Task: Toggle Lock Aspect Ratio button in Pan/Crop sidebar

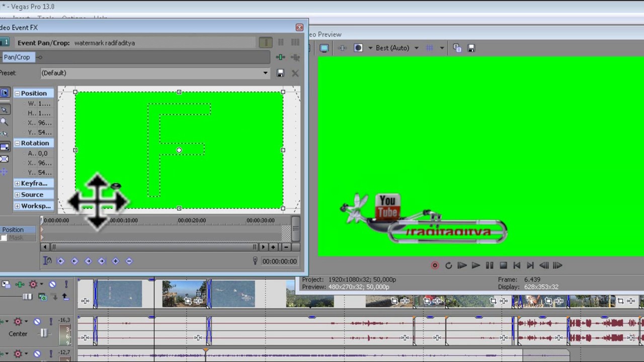Action: click(x=4, y=147)
